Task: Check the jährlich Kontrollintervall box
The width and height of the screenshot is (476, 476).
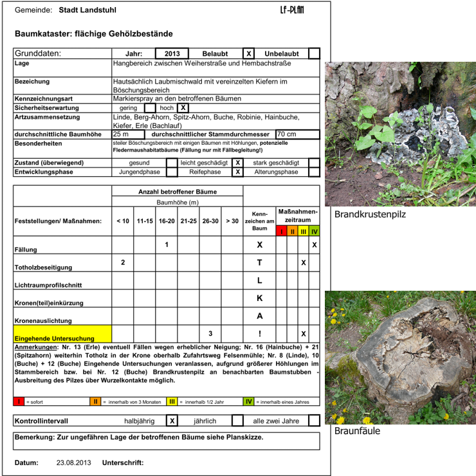Action: pos(238,421)
